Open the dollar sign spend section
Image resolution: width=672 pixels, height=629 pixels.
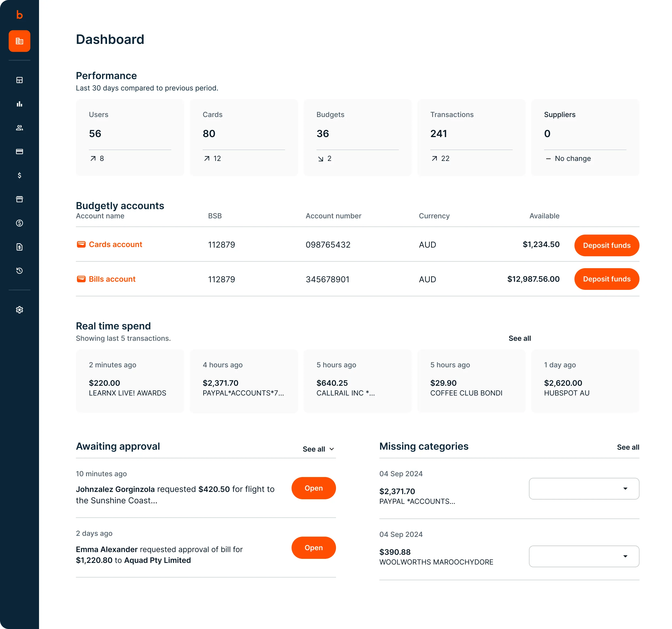pos(20,175)
